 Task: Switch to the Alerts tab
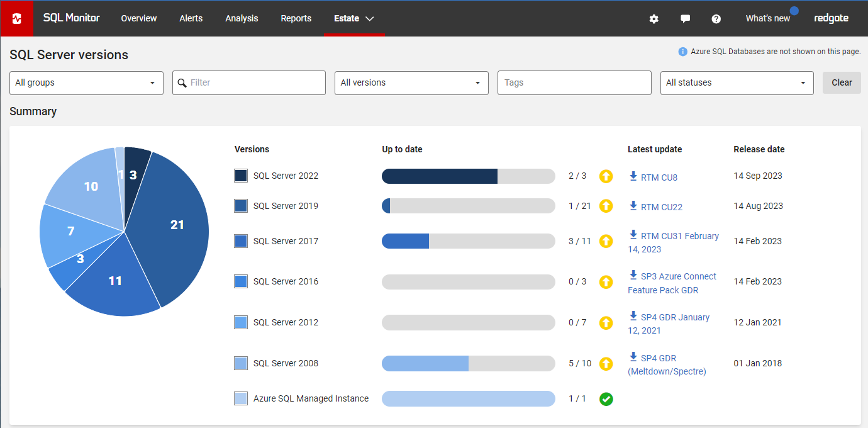191,18
